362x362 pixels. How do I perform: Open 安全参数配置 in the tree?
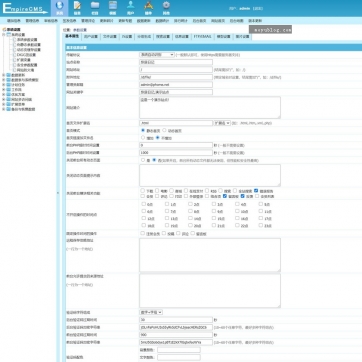coord(27,65)
